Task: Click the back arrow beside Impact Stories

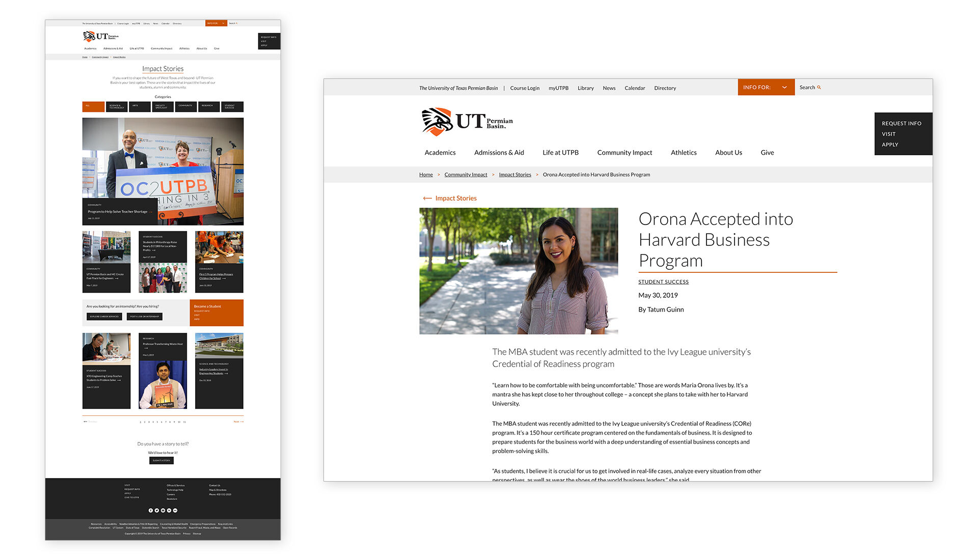Action: (x=427, y=199)
